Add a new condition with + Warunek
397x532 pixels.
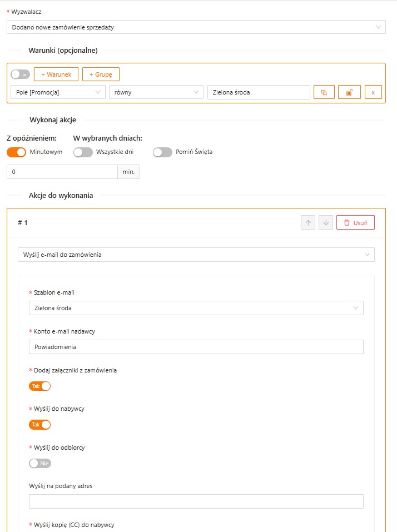pyautogui.click(x=56, y=74)
